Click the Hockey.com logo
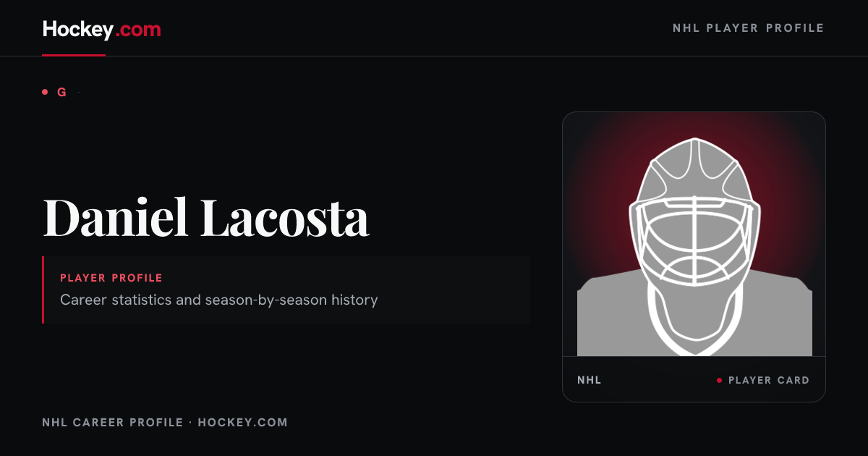868x456 pixels. tap(102, 30)
